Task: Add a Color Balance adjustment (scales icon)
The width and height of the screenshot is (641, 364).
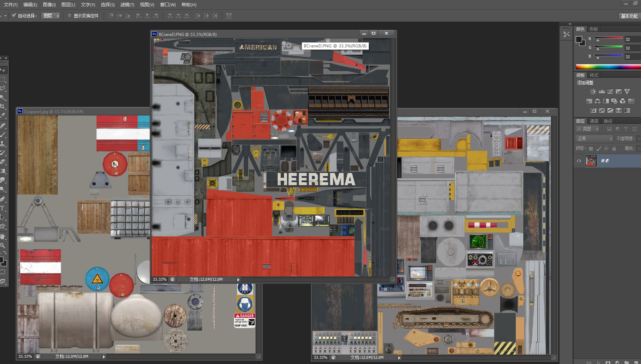Action: coord(598,101)
